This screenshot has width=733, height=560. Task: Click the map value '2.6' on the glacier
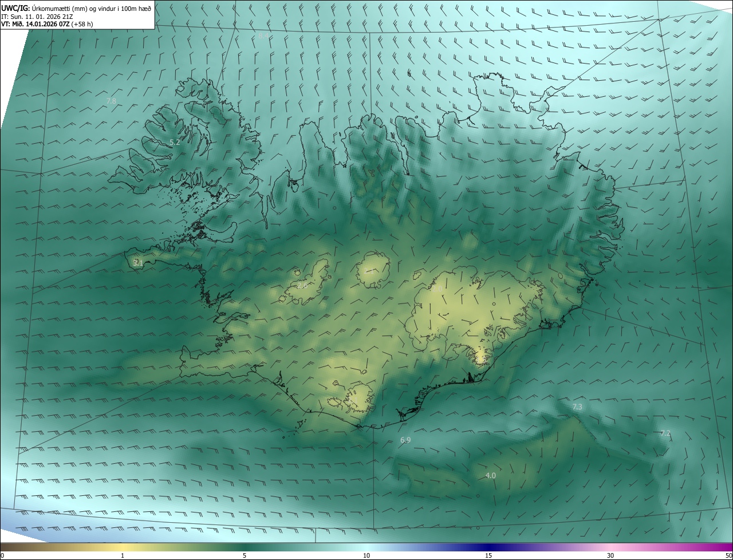point(302,285)
